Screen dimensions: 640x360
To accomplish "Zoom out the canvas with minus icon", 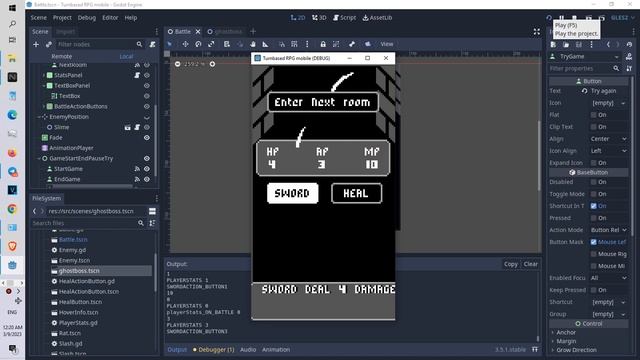I will click(178, 64).
